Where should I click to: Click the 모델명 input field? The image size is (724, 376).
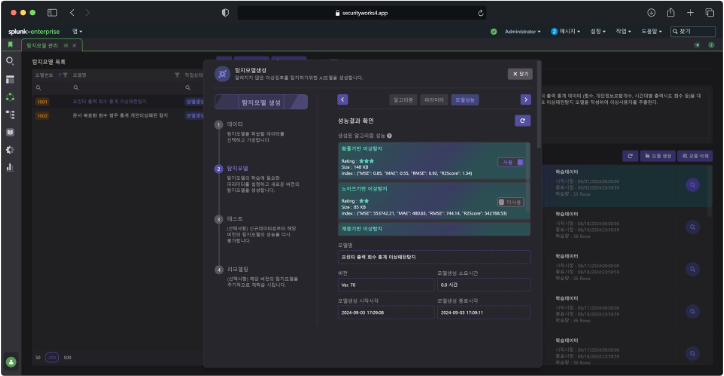tap(434, 257)
